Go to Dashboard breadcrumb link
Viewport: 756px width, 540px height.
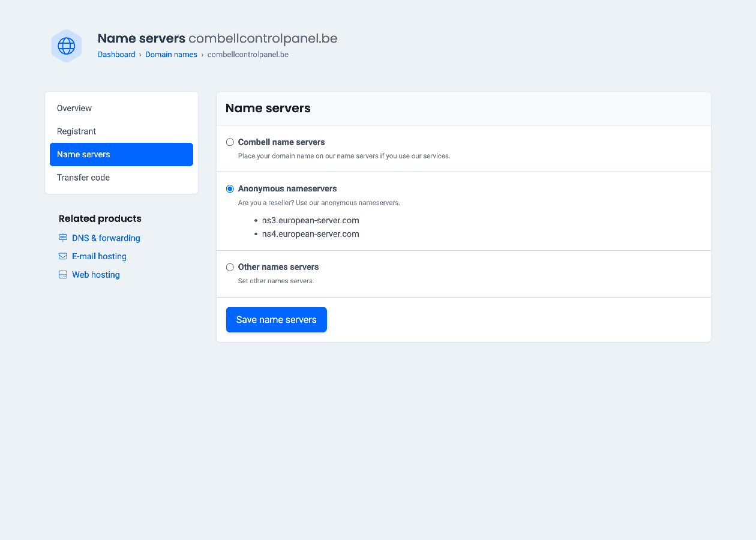point(116,55)
